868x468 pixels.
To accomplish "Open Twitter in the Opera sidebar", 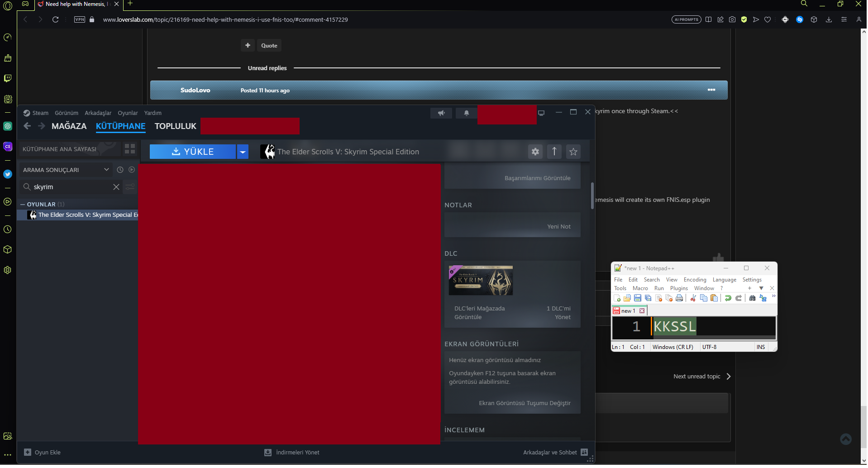I will [8, 174].
